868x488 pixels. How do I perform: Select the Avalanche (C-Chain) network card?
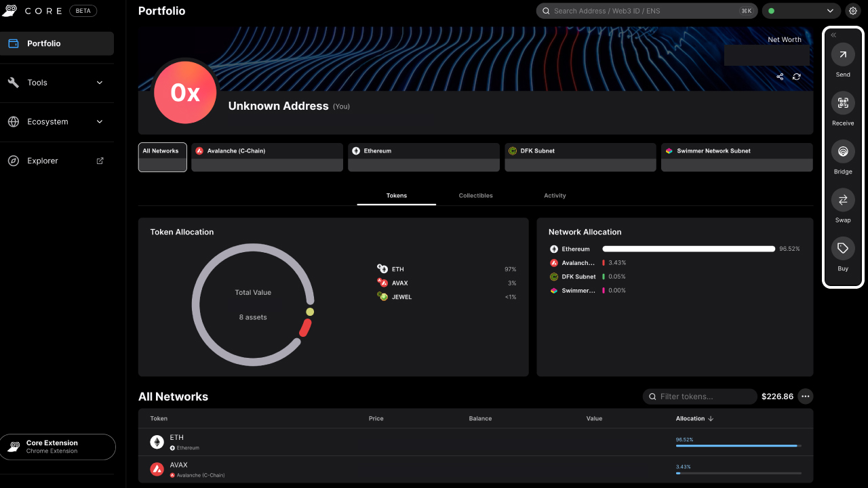267,157
